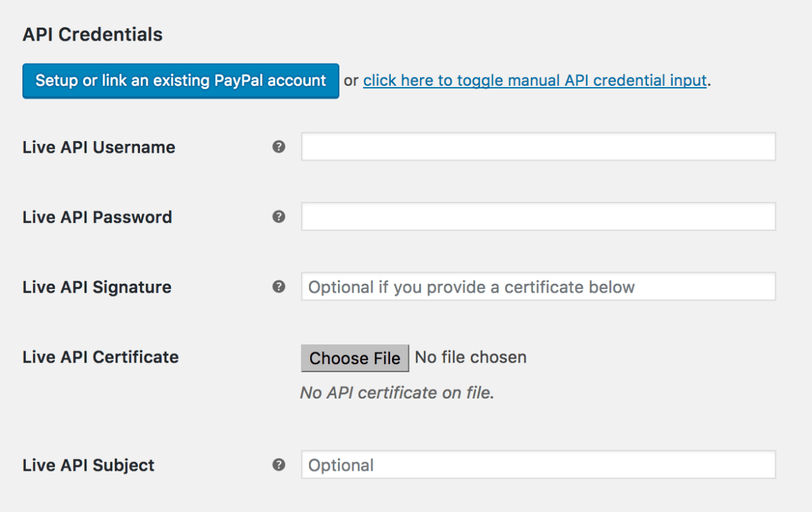This screenshot has width=812, height=512.
Task: View help for Live API Subject
Action: [x=279, y=465]
